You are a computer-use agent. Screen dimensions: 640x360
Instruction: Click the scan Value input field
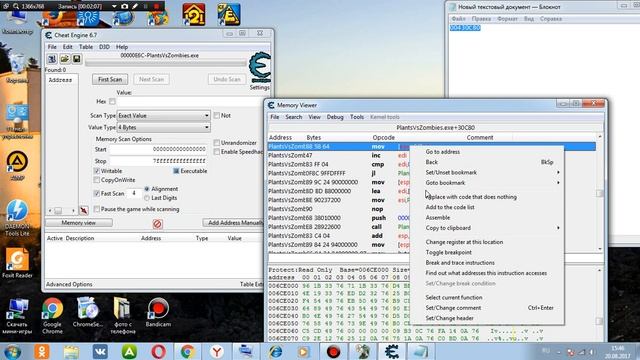[x=190, y=102]
